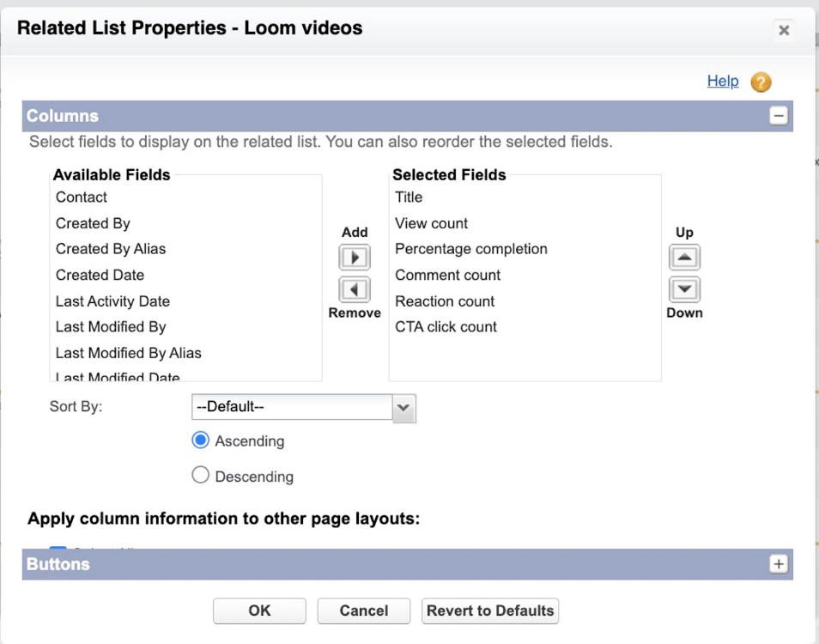819x644 pixels.
Task: Click the OK button
Action: coord(259,611)
